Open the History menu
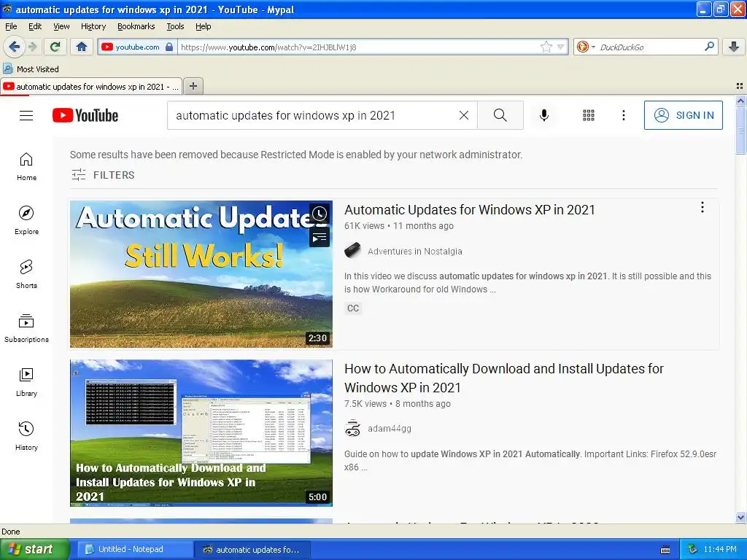The width and height of the screenshot is (747, 560). click(93, 26)
